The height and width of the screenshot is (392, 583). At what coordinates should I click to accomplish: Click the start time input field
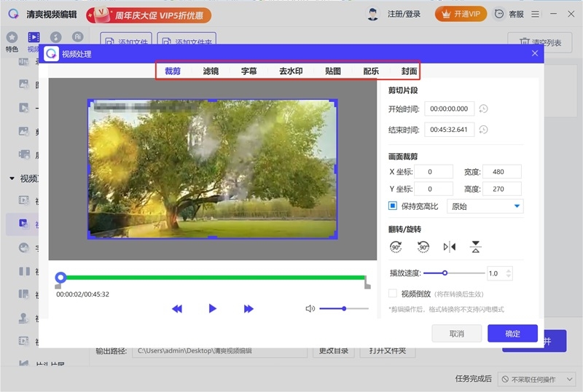[449, 109]
